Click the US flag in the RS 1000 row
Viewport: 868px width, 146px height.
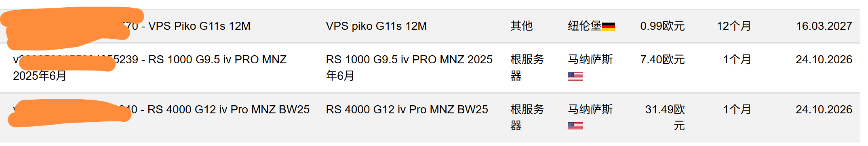pyautogui.click(x=575, y=76)
